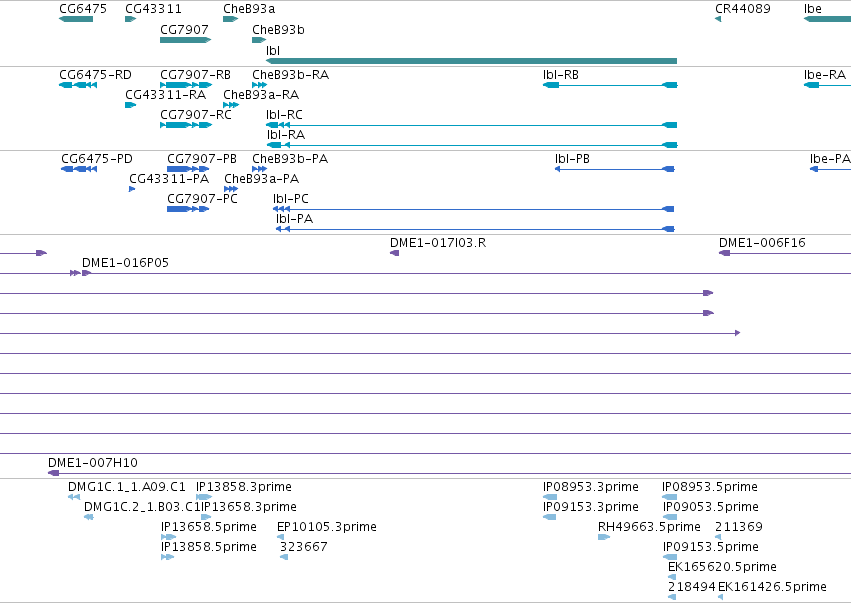Screen dimensions: 851x603
Task: Click the lbe-RA transcript label
Action: [824, 75]
